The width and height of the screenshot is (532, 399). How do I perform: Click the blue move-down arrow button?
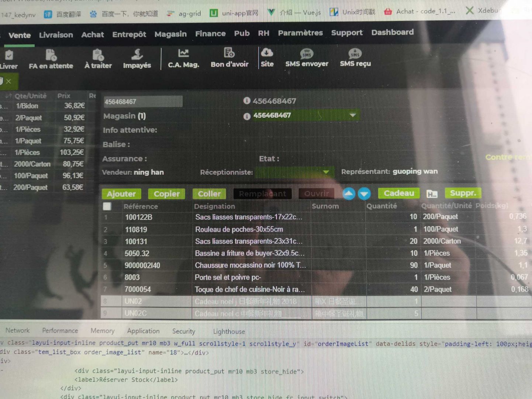coord(364,193)
